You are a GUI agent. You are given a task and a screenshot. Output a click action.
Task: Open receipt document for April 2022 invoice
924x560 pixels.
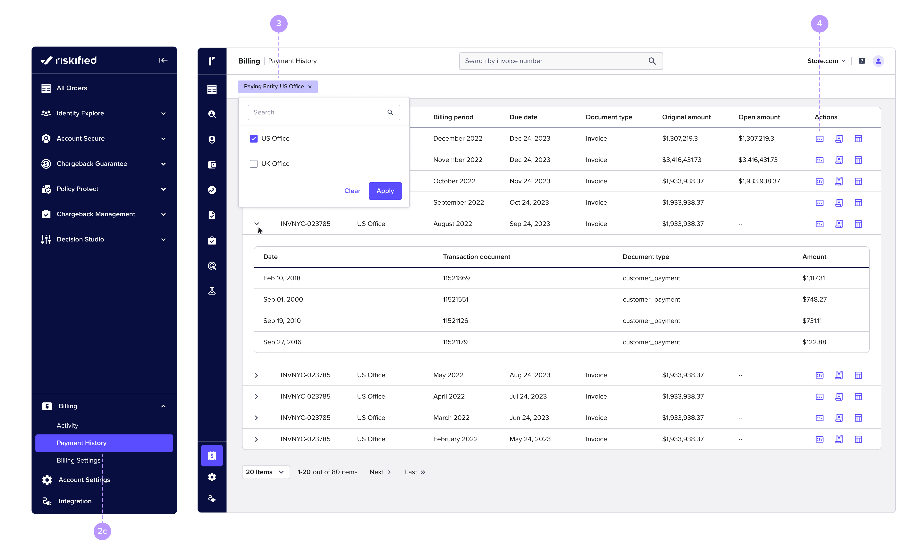click(x=839, y=397)
